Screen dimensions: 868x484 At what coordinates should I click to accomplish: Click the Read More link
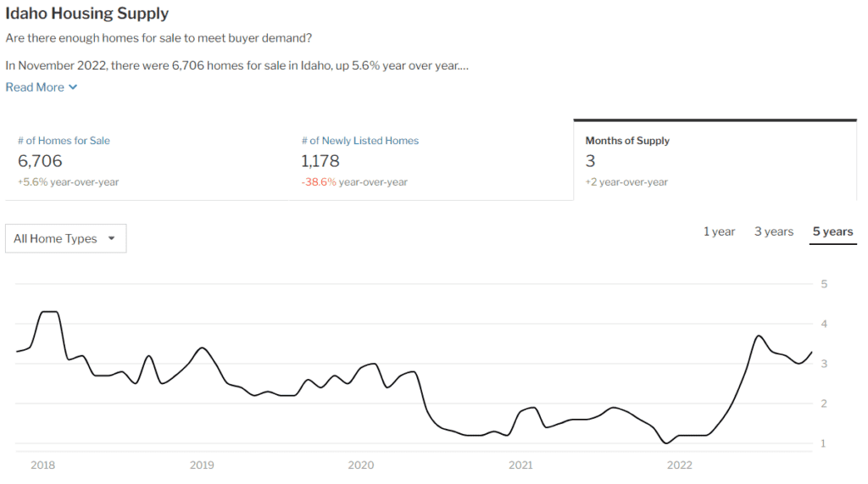click(x=35, y=87)
